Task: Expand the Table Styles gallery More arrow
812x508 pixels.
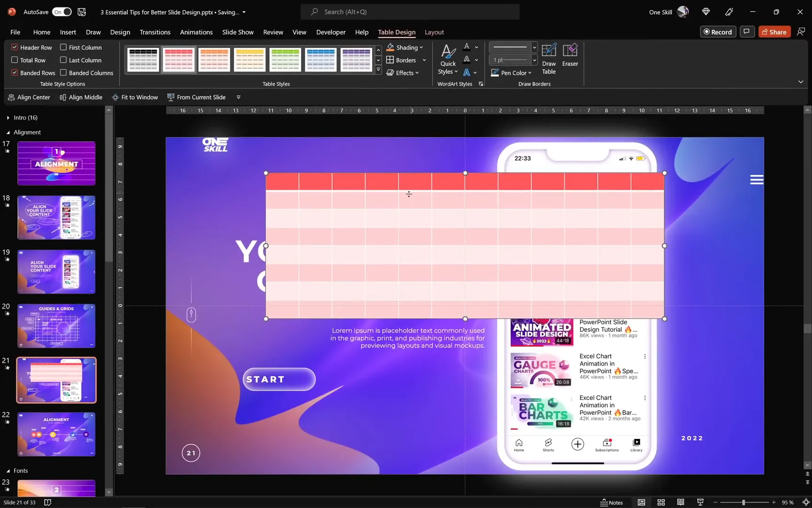Action: [x=378, y=70]
